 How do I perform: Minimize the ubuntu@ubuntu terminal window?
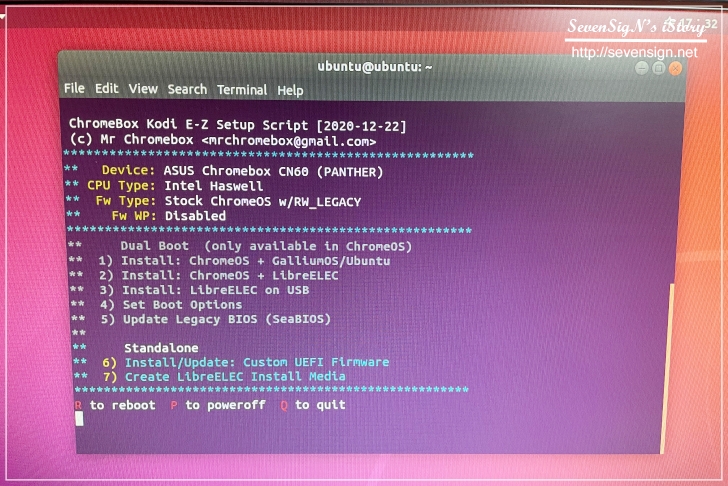[x=642, y=69]
